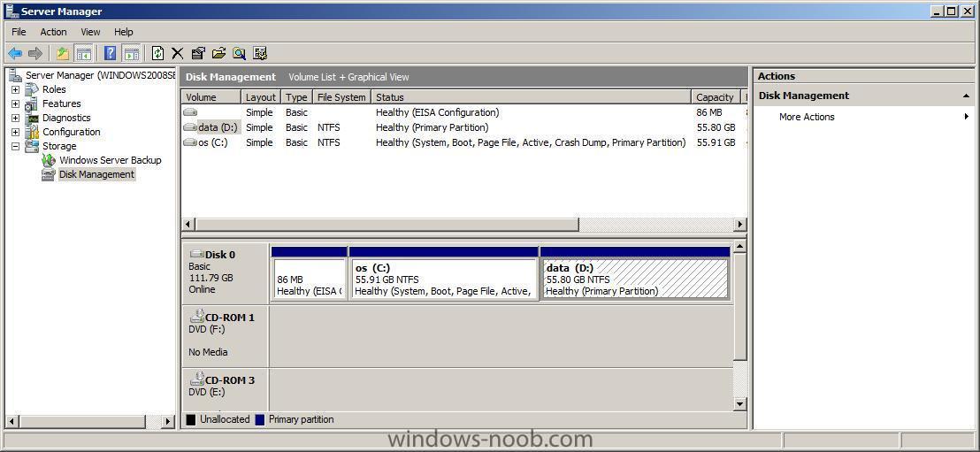
Task: Click tree pane horizontal scrollbar right arrow
Action: [168, 421]
